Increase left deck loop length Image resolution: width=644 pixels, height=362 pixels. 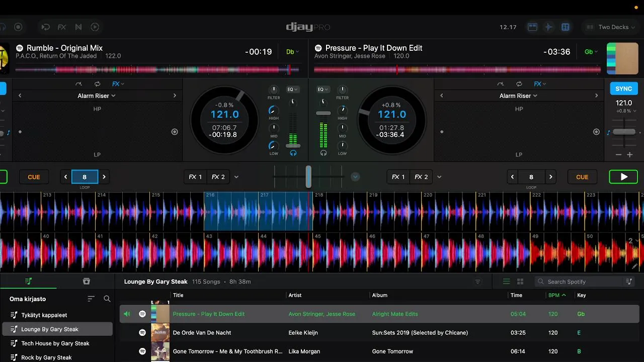coord(104,177)
